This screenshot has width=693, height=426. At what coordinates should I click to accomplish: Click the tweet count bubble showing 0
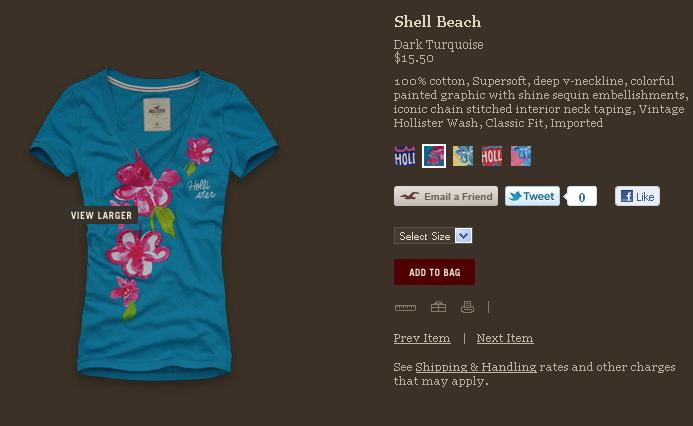coord(581,197)
